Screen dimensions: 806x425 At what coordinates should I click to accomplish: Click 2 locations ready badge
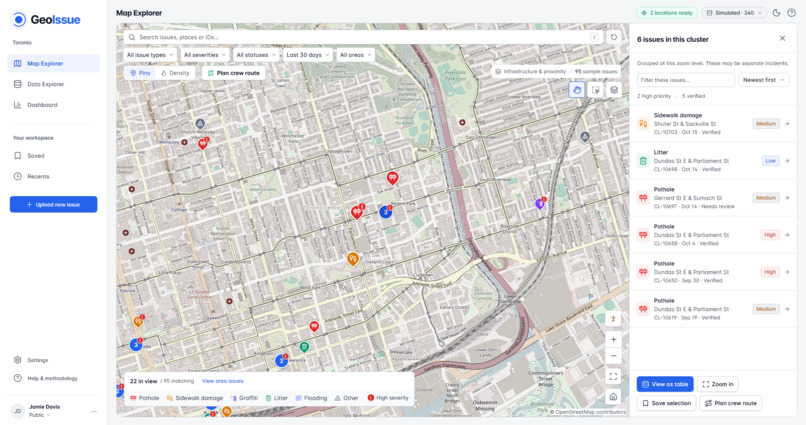(667, 13)
